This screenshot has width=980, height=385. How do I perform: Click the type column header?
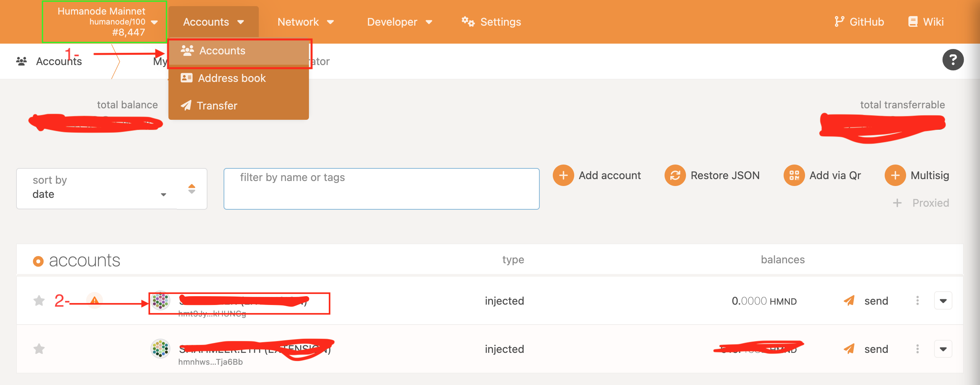coord(513,260)
